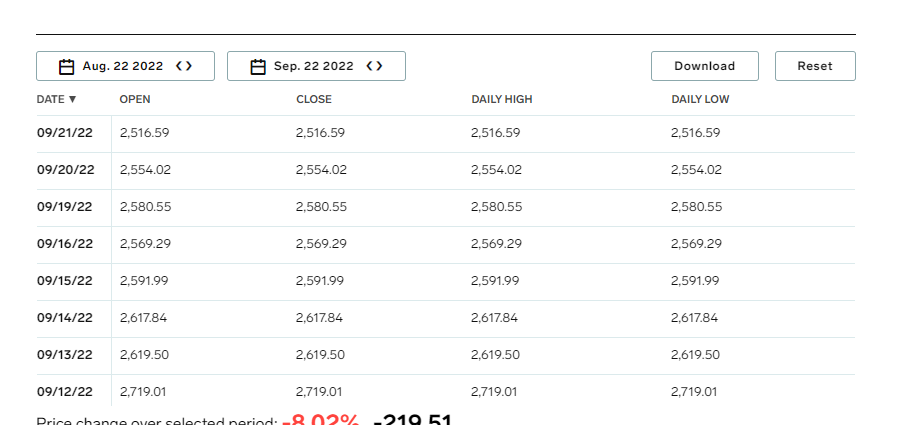Click the calendar icon in start date picker
This screenshot has width=922, height=425.
point(67,67)
